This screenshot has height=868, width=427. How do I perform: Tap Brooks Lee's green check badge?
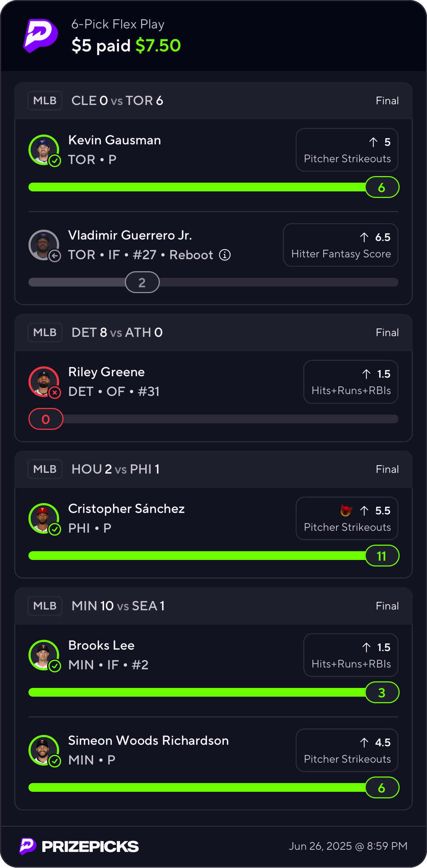pos(55,666)
